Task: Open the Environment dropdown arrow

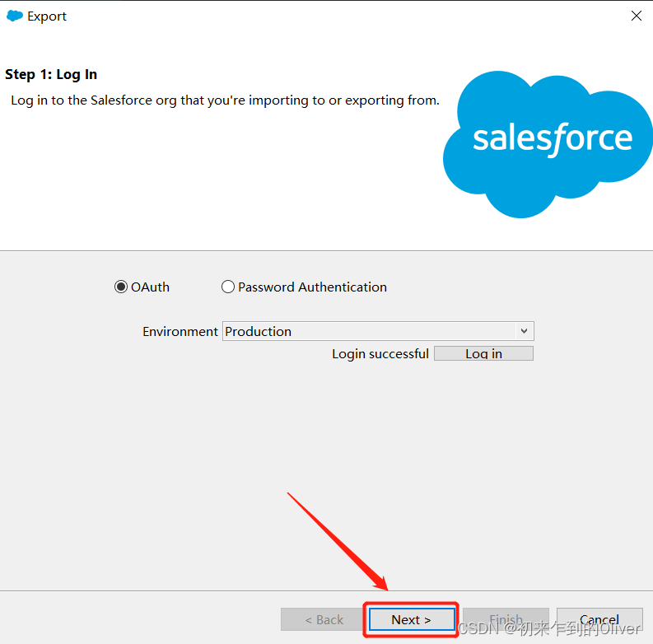Action: [x=524, y=331]
